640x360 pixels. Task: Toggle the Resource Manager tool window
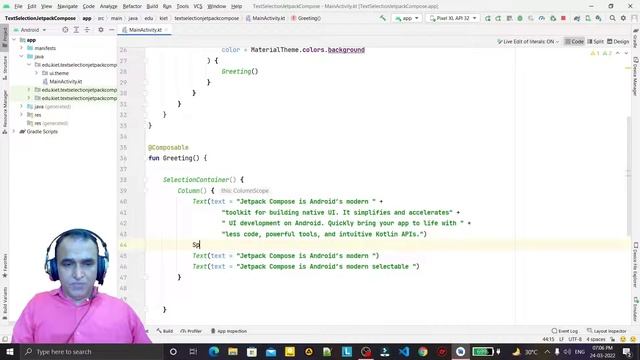(x=4, y=111)
